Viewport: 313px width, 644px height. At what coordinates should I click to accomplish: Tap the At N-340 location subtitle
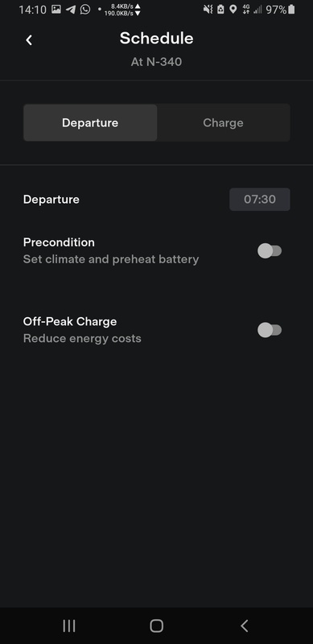[156, 62]
